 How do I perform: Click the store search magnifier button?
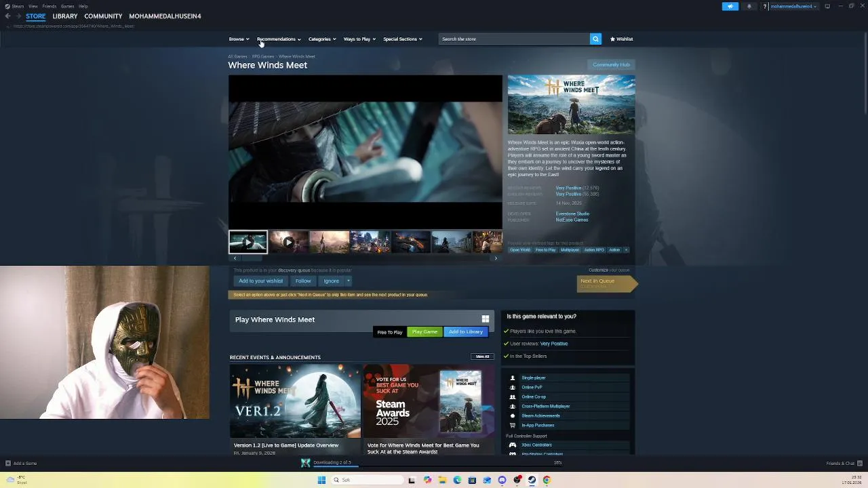point(595,39)
